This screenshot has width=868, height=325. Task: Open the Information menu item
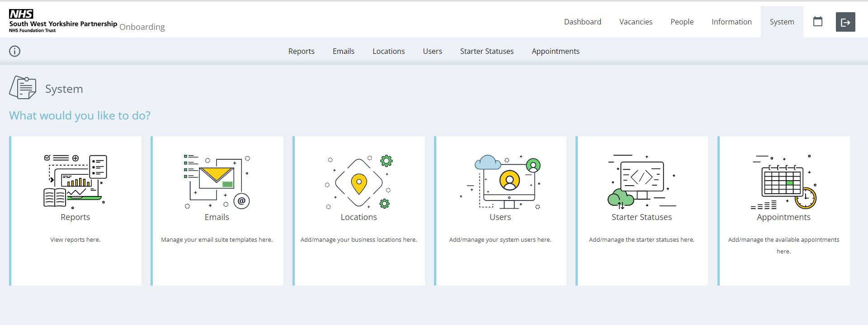[731, 22]
